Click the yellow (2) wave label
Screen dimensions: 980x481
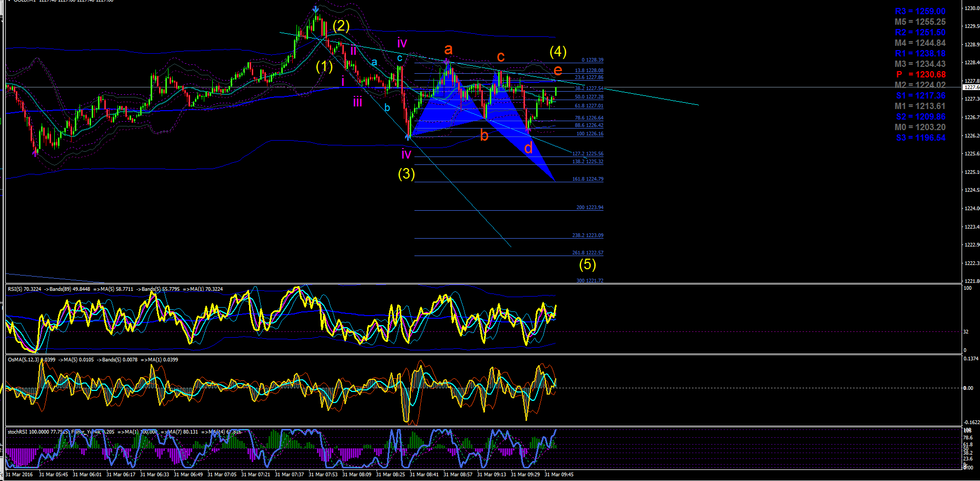[341, 26]
